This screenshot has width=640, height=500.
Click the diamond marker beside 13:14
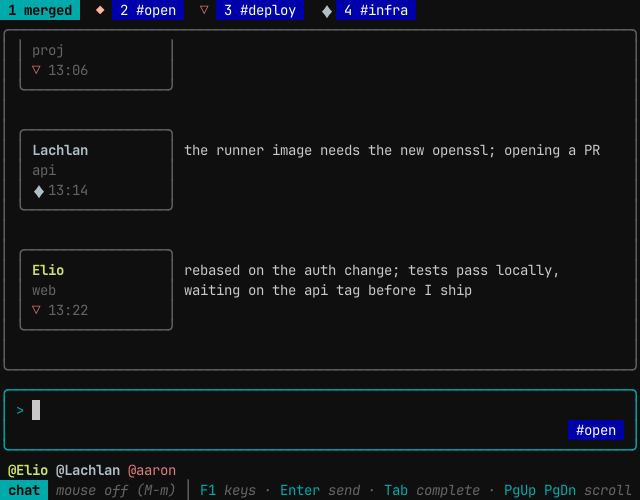(x=39, y=191)
